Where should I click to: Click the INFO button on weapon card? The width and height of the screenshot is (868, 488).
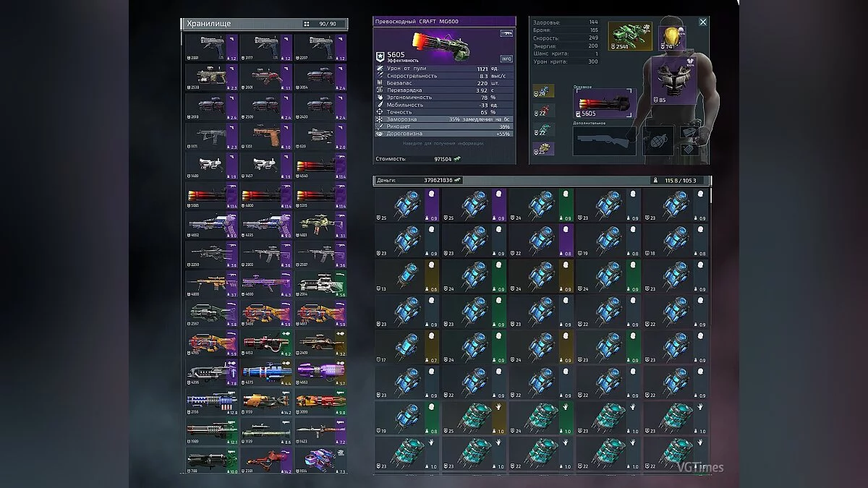(506, 59)
